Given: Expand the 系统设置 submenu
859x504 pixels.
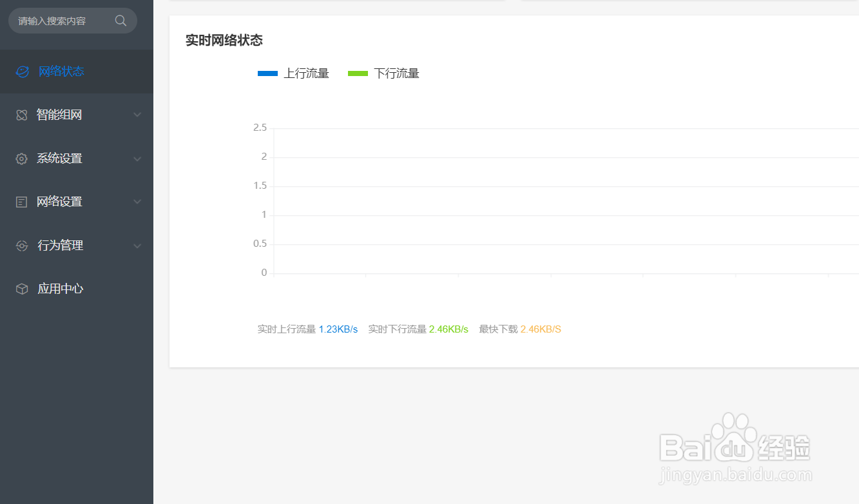Looking at the screenshot, I should [137, 158].
